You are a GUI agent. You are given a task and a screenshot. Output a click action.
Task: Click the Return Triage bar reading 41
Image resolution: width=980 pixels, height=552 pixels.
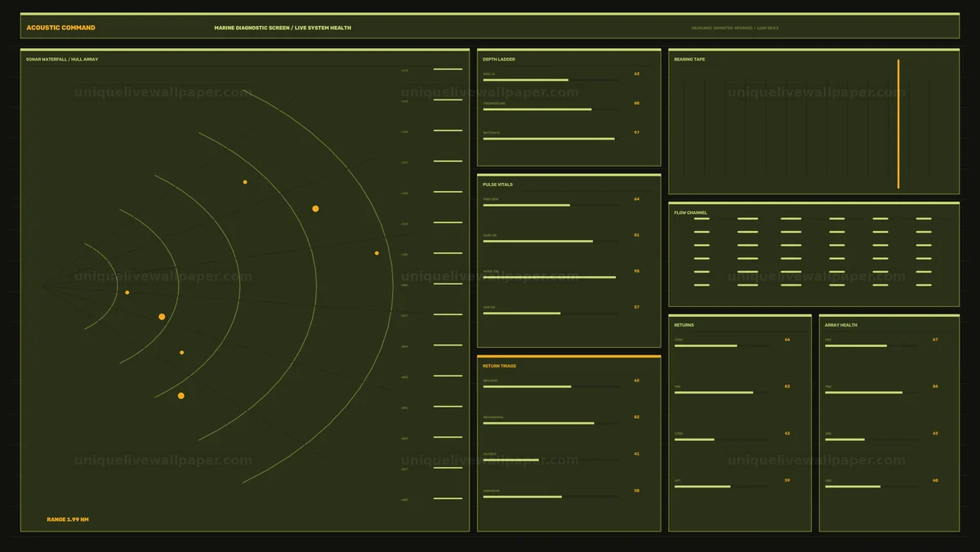(551, 460)
